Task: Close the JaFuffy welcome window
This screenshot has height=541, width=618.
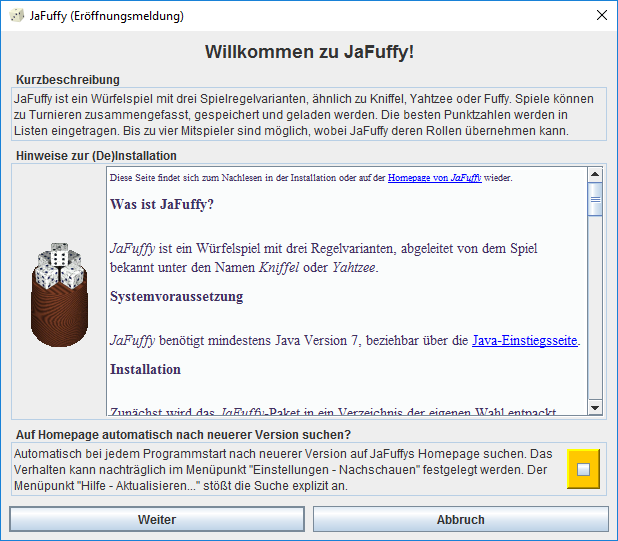Action: (601, 16)
